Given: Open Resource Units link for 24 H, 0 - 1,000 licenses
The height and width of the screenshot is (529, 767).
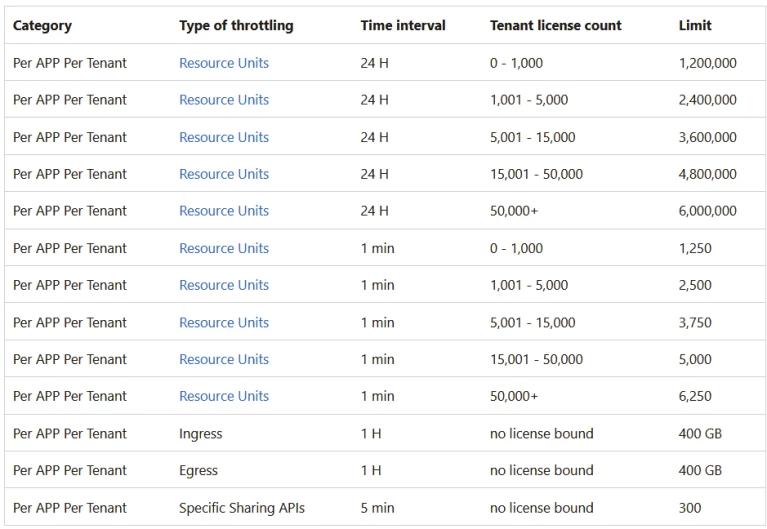Looking at the screenshot, I should tap(224, 63).
